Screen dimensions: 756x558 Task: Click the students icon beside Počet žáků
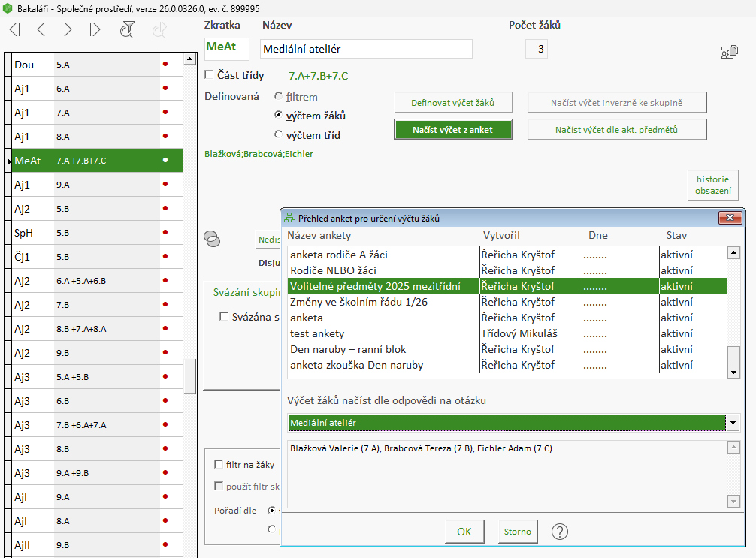pos(729,52)
